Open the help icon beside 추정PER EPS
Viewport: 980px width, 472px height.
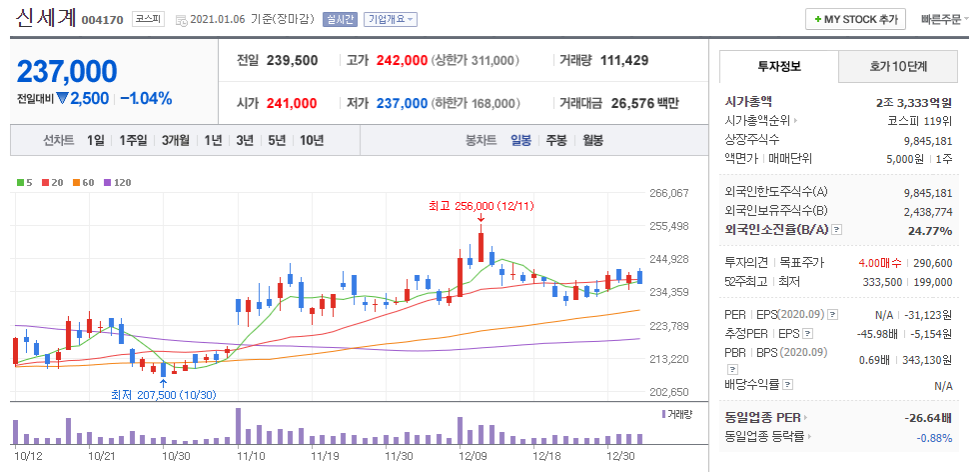tap(807, 333)
